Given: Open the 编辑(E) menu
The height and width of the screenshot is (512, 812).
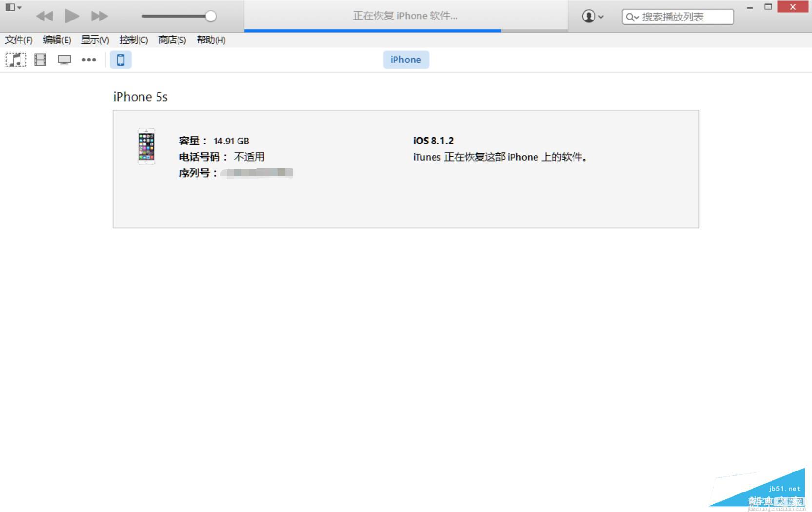Looking at the screenshot, I should (57, 40).
